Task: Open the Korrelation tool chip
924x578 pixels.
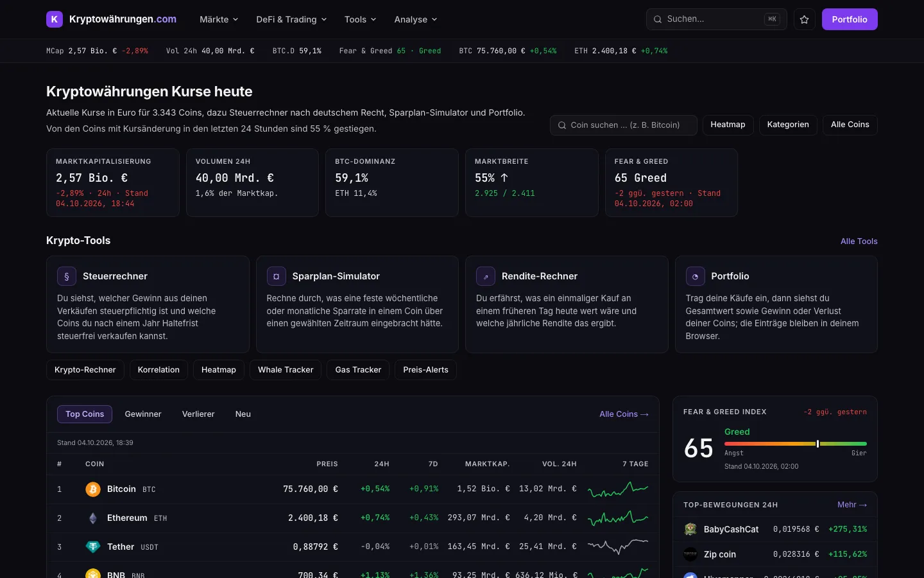Action: pos(158,370)
